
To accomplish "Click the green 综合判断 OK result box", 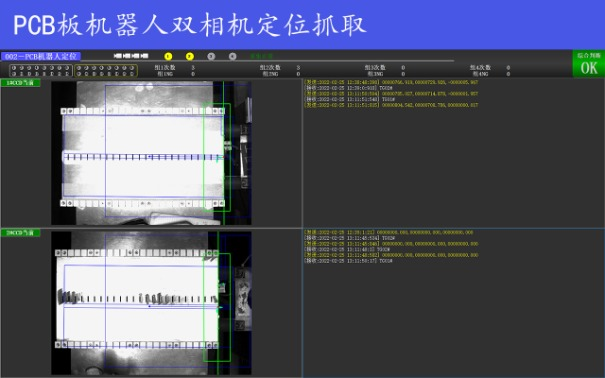I will (x=589, y=64).
